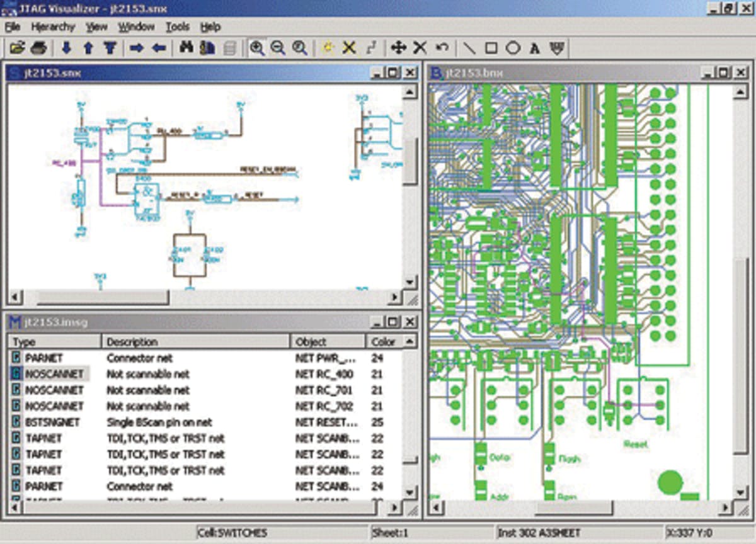The image size is (756, 544).
Task: Click the Undo arrow icon
Action: pos(442,47)
